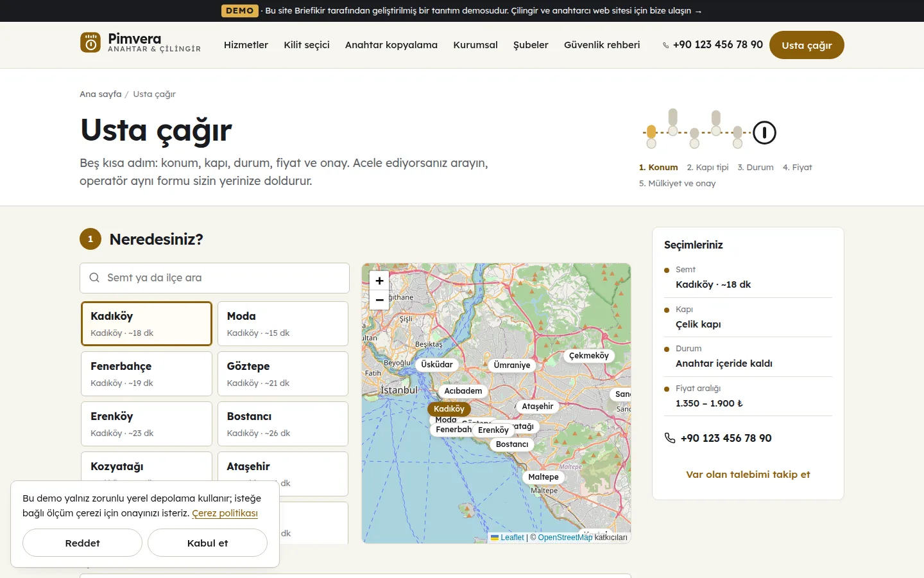Click the Acıbadem map marker

pos(463,390)
